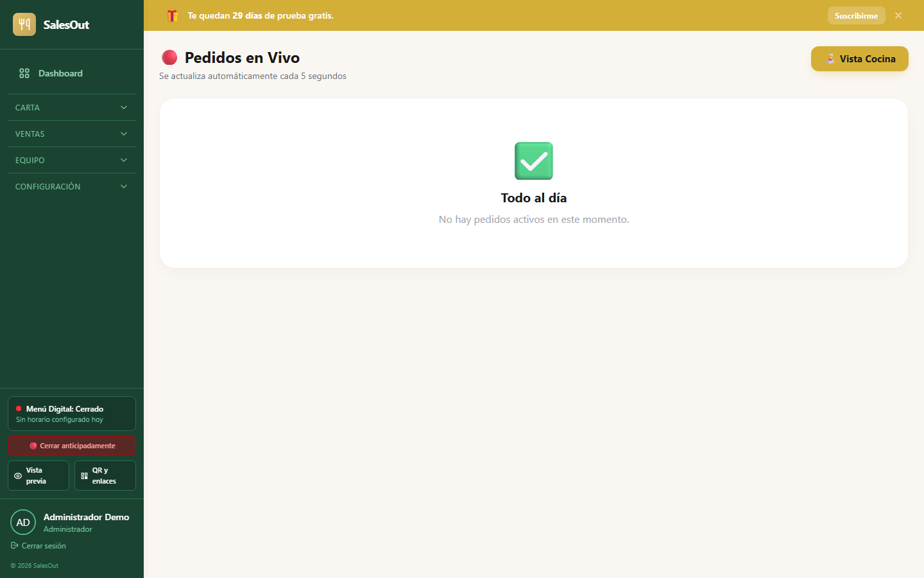Click 'Te quedan 29 días de prueba gratis.'
Image resolution: width=924 pixels, height=578 pixels.
[x=261, y=15]
